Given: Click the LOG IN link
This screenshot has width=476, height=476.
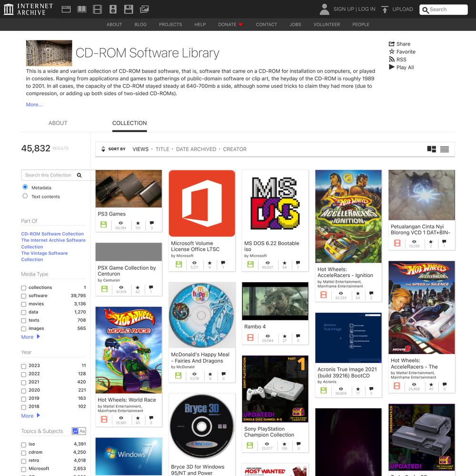Looking at the screenshot, I should click(x=367, y=9).
